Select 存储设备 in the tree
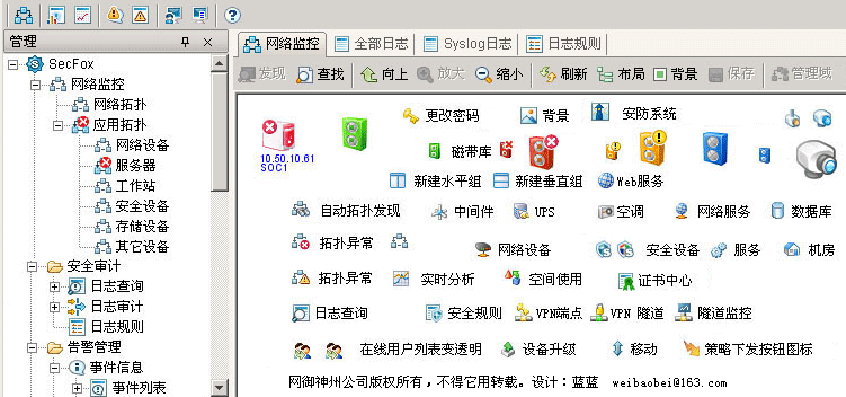Screen dimensions: 846x397 click(142, 226)
